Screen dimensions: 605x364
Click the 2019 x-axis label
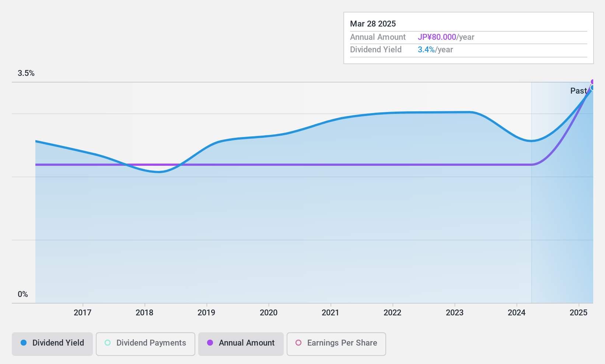click(206, 312)
